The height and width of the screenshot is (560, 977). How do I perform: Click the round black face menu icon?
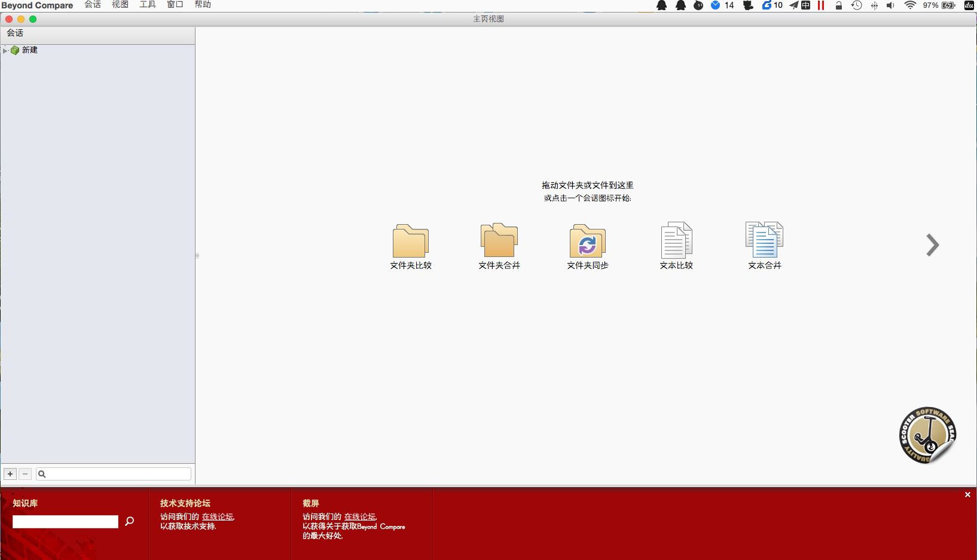pyautogui.click(x=698, y=5)
